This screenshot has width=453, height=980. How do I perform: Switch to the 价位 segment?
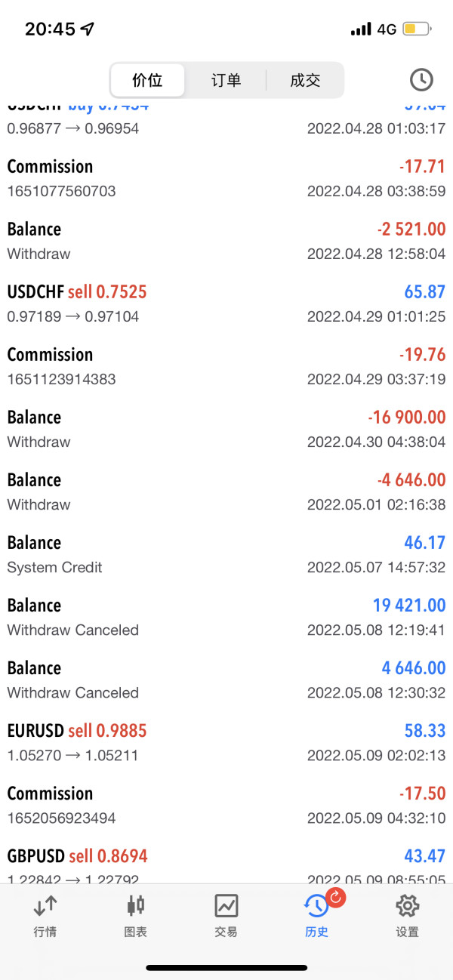point(147,80)
